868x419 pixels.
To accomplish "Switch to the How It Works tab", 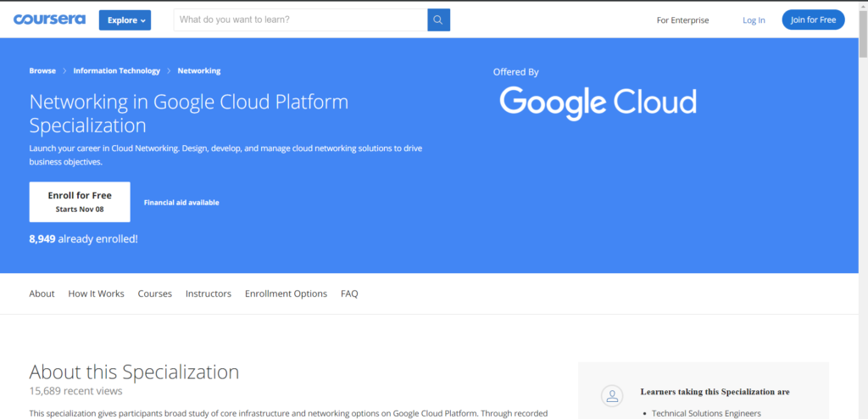I will coord(97,293).
